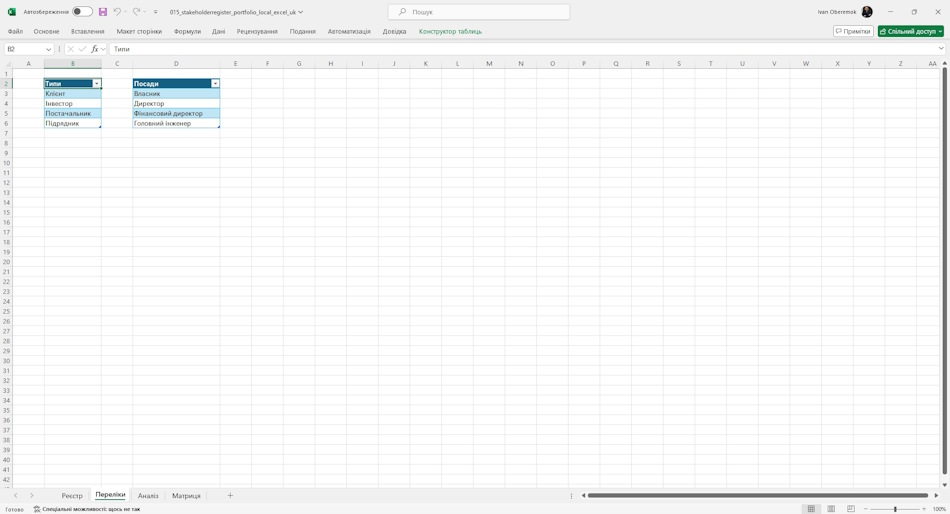The image size is (950, 514).
Task: Open the Автоматизація tab
Action: click(349, 32)
